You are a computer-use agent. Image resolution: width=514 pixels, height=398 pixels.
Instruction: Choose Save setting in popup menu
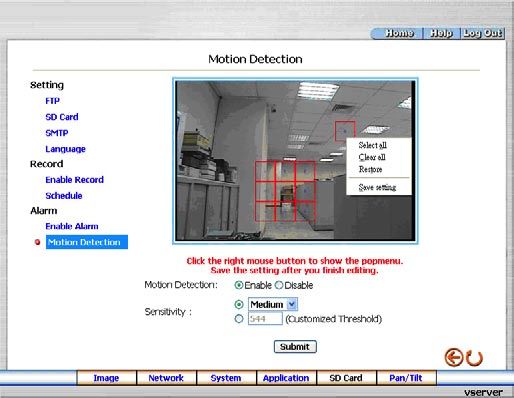(377, 187)
